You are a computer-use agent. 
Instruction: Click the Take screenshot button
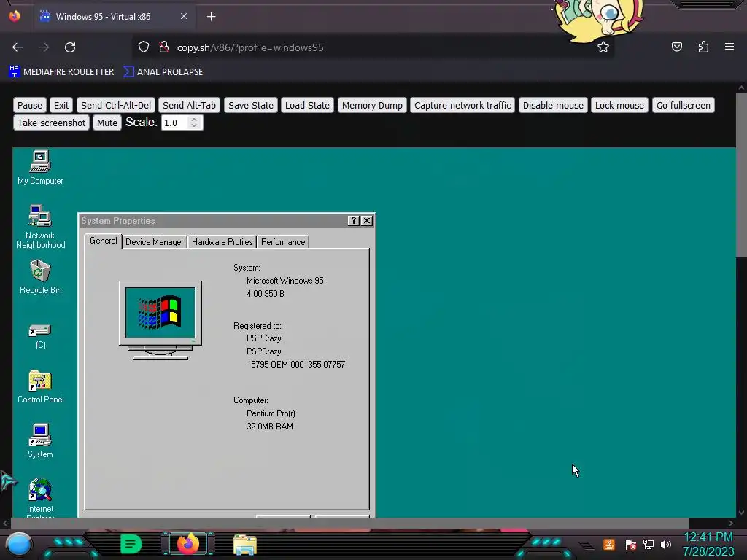click(52, 122)
